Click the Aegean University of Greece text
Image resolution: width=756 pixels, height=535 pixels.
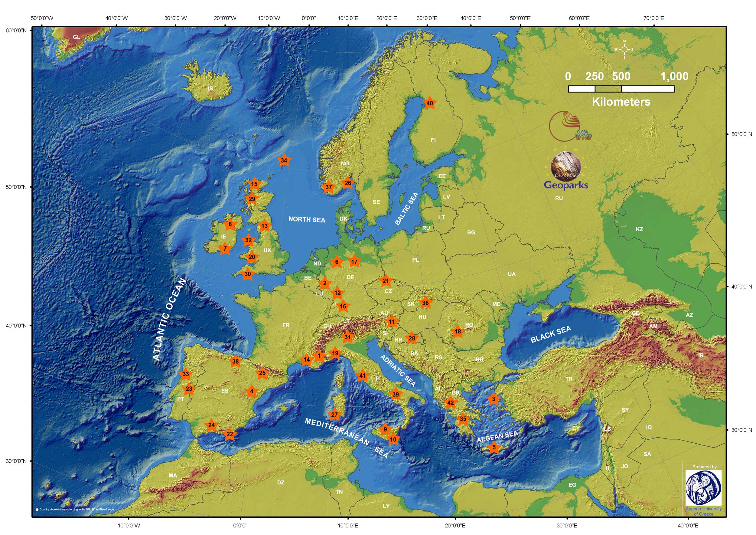(704, 511)
